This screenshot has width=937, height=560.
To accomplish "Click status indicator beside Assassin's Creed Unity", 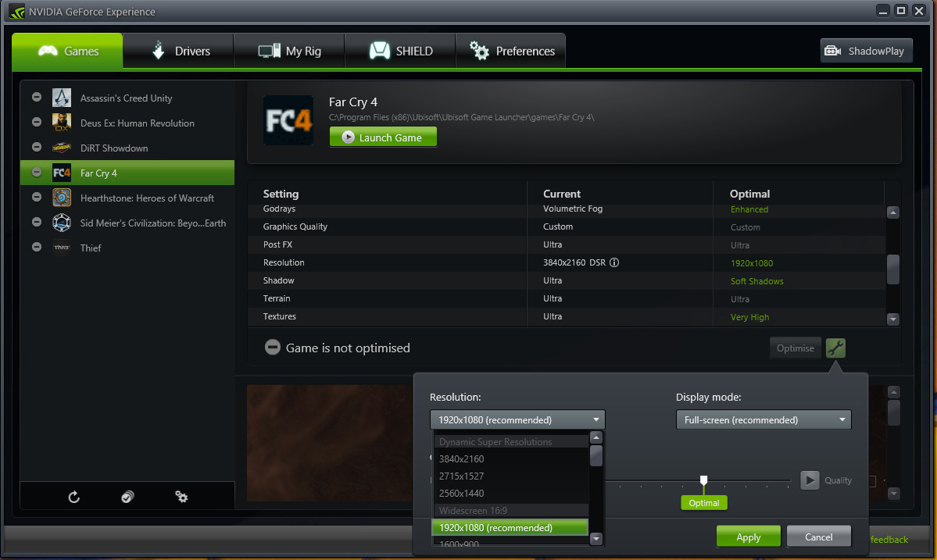I will pyautogui.click(x=37, y=97).
